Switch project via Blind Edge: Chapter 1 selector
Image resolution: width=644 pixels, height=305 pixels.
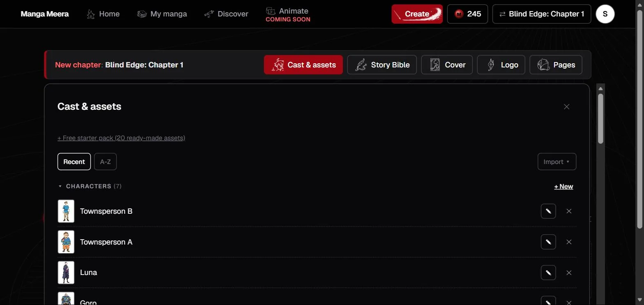pos(541,14)
